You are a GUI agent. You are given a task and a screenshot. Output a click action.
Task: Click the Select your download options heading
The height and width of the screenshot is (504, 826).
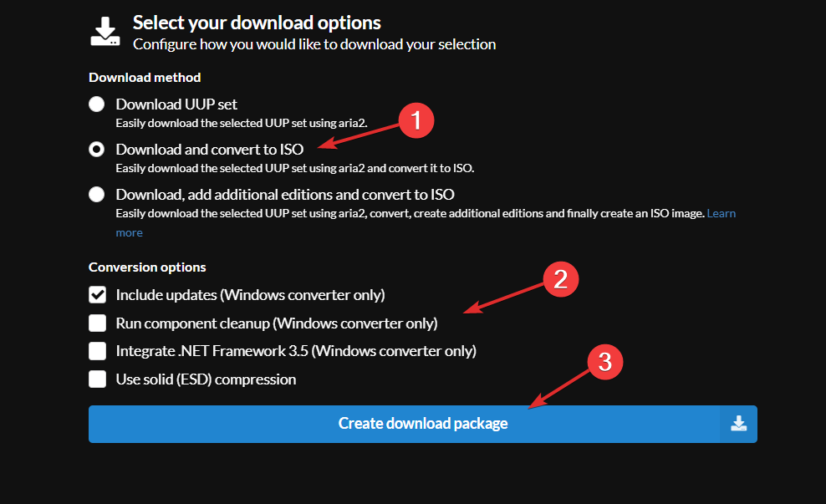tap(257, 23)
